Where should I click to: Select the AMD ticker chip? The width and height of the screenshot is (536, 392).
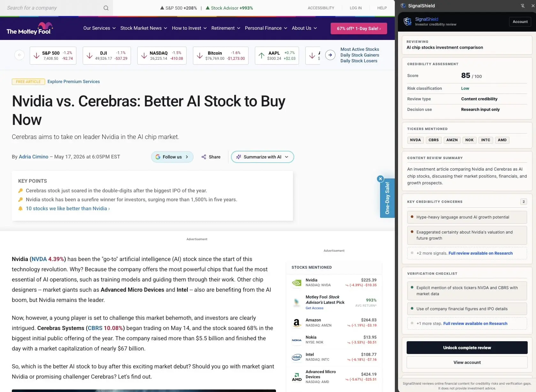tap(502, 140)
